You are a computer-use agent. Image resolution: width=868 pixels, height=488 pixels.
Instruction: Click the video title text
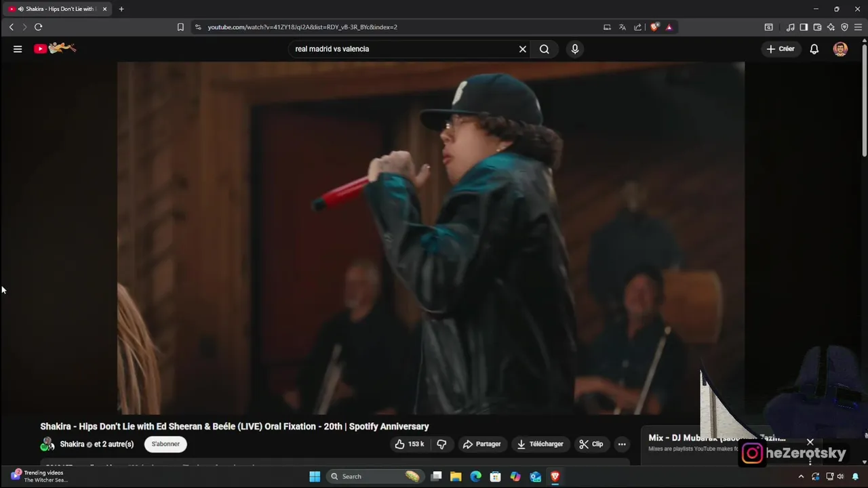(235, 426)
